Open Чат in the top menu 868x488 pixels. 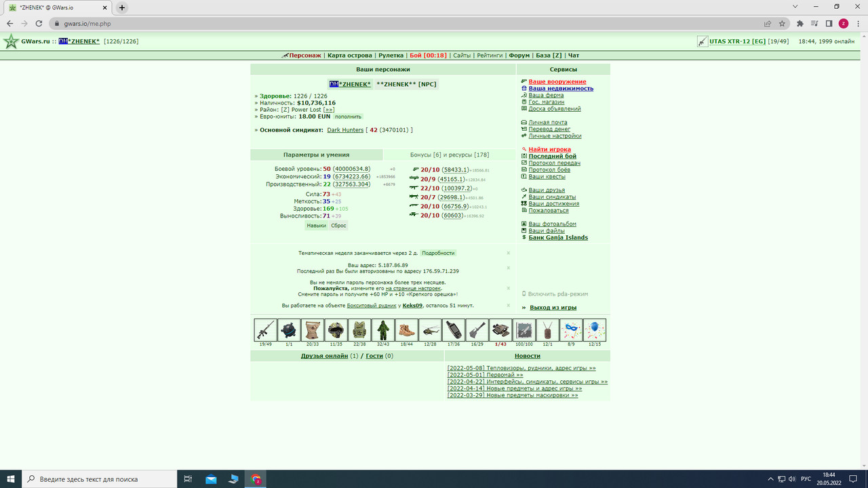pyautogui.click(x=574, y=56)
